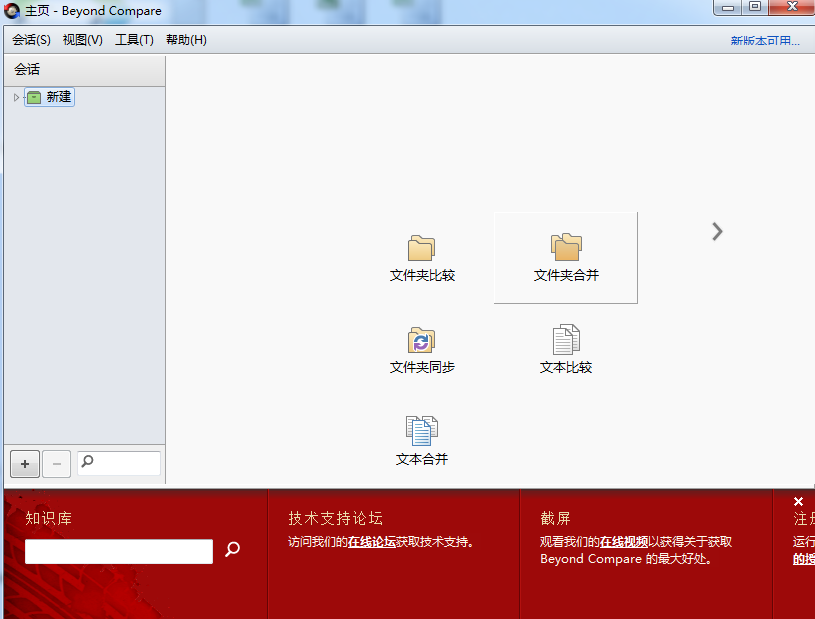
Task: Click the 技术支持论坛 heading
Action: point(336,518)
